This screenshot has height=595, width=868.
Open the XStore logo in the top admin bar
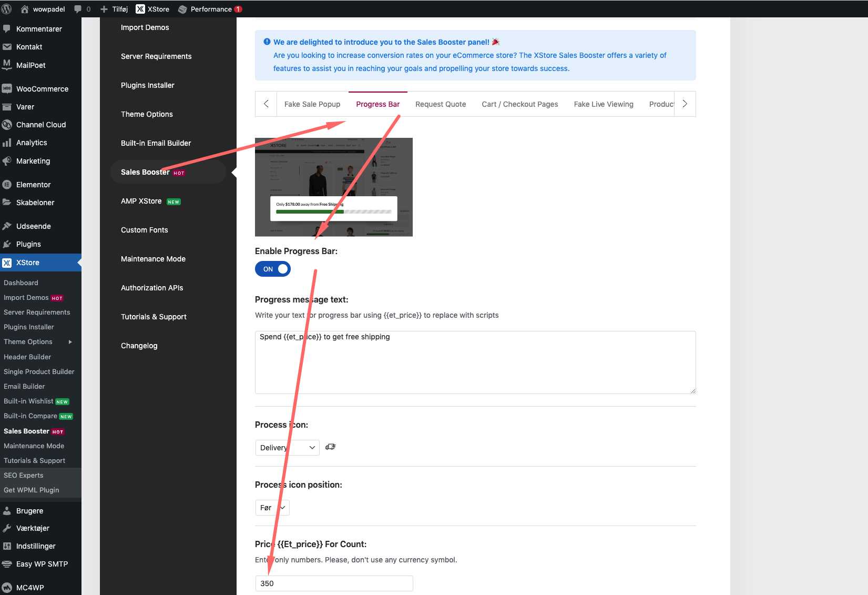(140, 9)
